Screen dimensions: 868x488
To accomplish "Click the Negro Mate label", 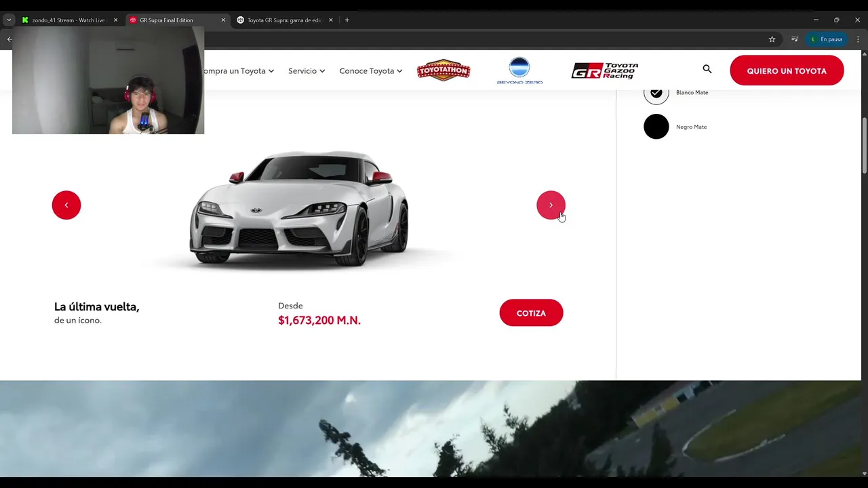I will 691,127.
